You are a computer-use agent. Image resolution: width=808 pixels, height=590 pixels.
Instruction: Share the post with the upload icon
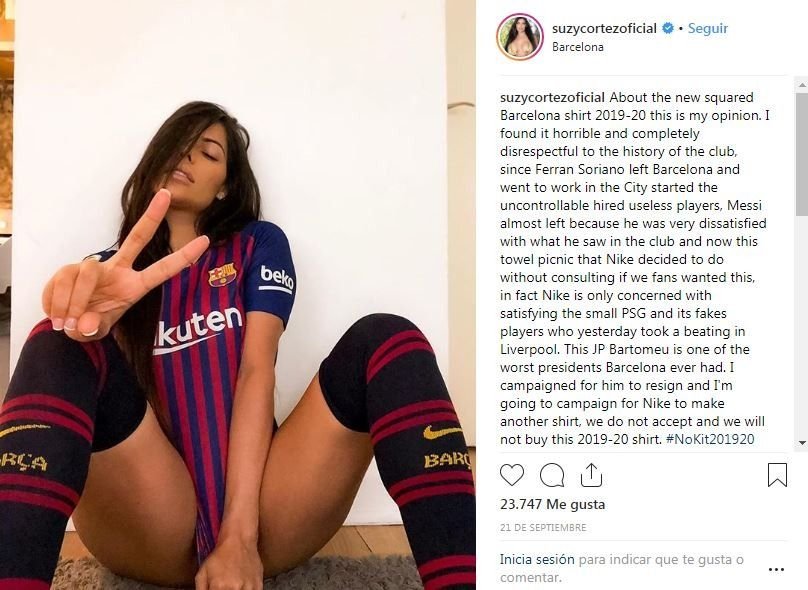(x=591, y=475)
